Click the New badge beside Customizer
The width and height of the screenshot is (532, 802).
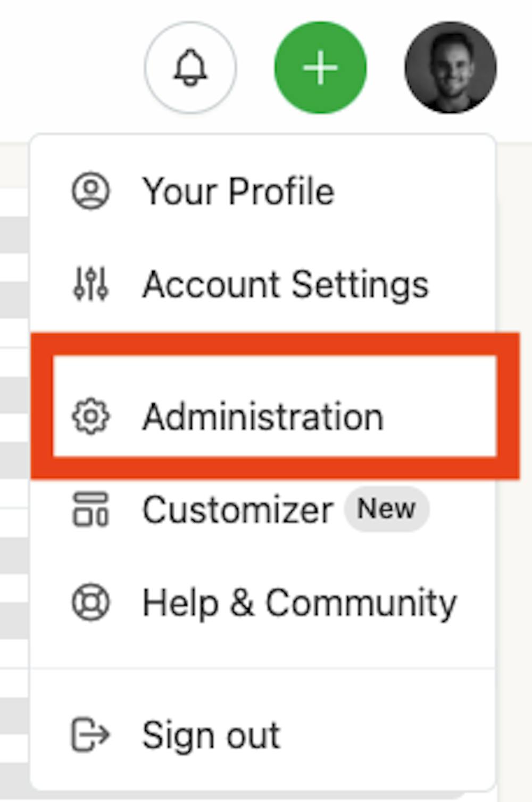tap(386, 509)
